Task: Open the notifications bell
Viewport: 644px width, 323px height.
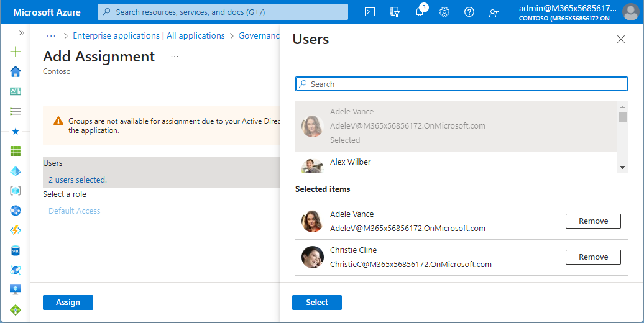Action: 420,12
